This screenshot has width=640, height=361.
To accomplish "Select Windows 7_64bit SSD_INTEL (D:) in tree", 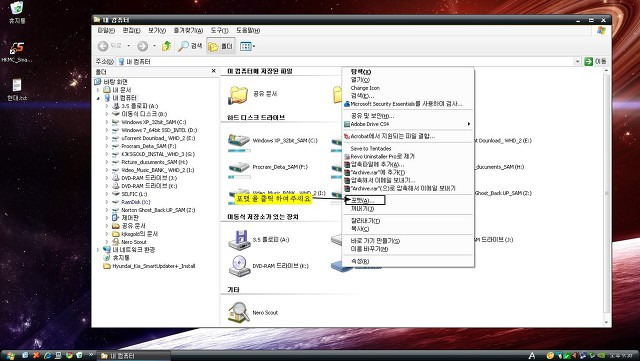I will point(159,130).
